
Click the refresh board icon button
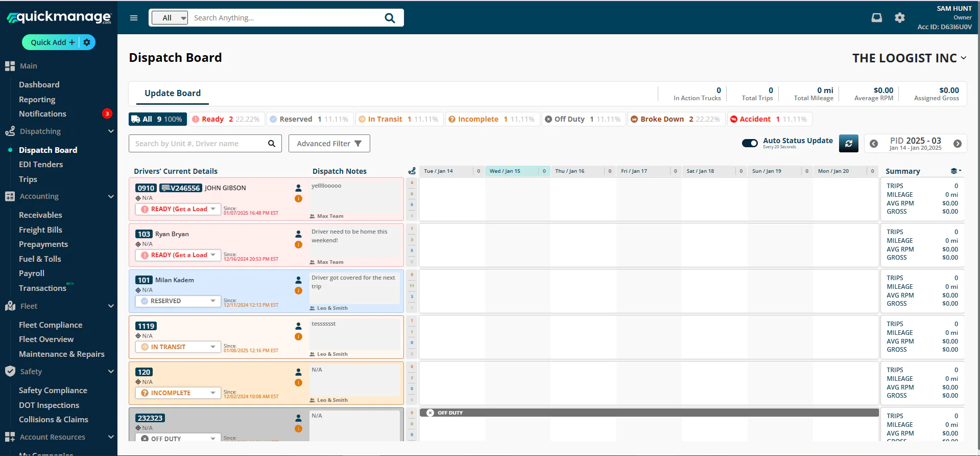coord(849,144)
